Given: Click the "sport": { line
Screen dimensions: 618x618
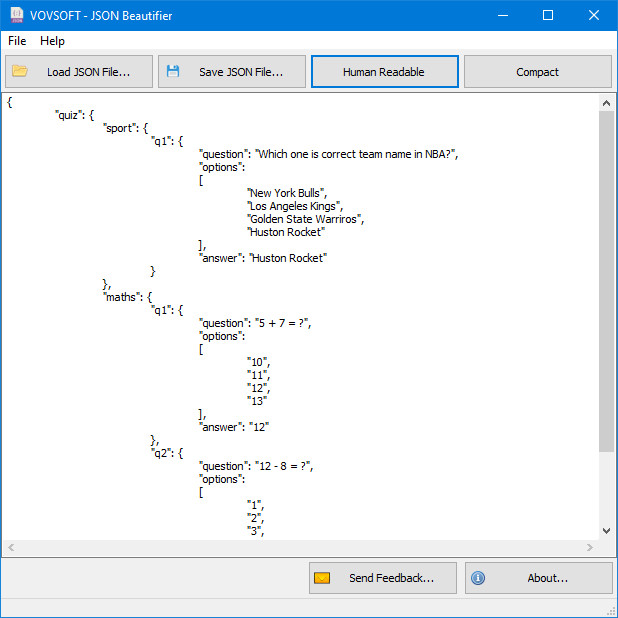Looking at the screenshot, I should pos(125,128).
